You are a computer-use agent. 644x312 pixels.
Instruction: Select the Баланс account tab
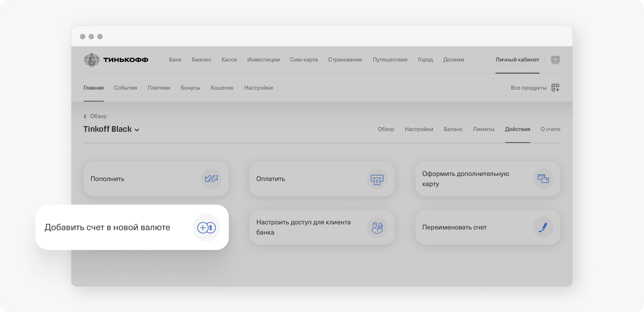click(453, 129)
